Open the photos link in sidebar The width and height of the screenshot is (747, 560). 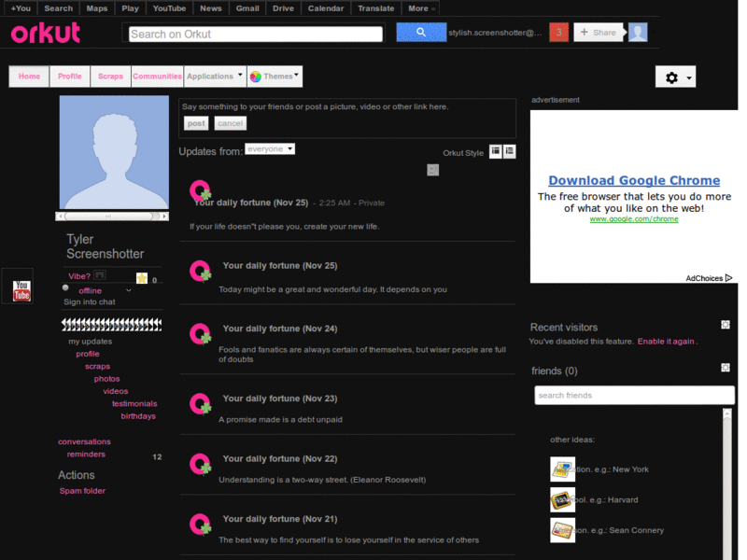106,379
